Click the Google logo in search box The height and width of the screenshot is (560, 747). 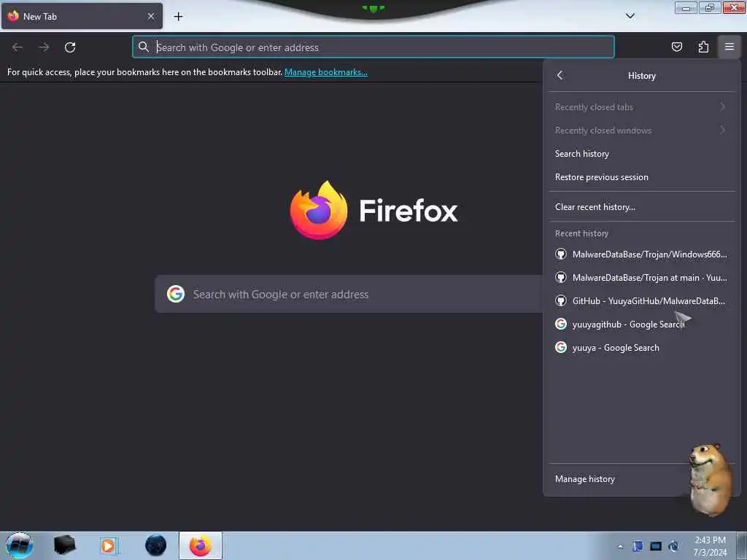pyautogui.click(x=176, y=294)
